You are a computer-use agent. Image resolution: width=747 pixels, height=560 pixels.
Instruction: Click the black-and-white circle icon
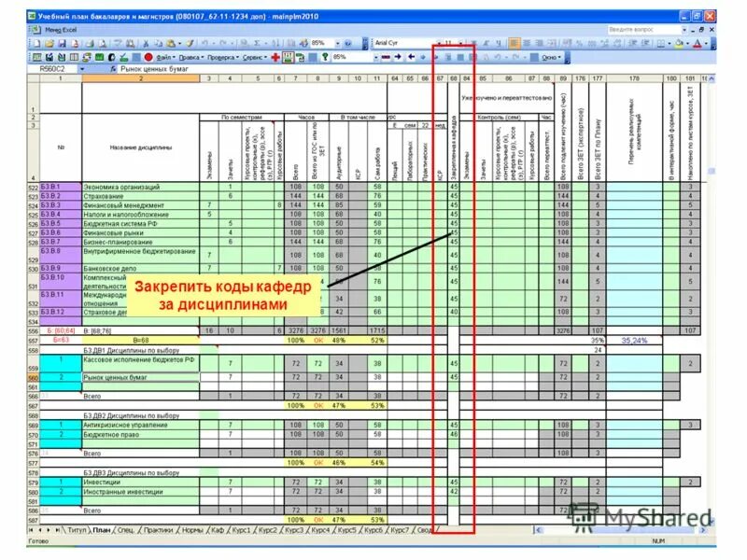[x=111, y=57]
